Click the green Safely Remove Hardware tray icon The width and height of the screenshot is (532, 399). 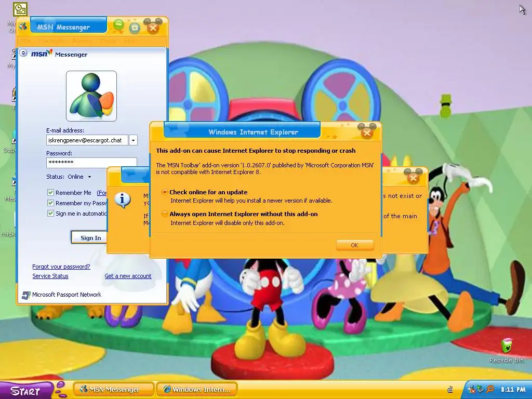click(x=481, y=390)
